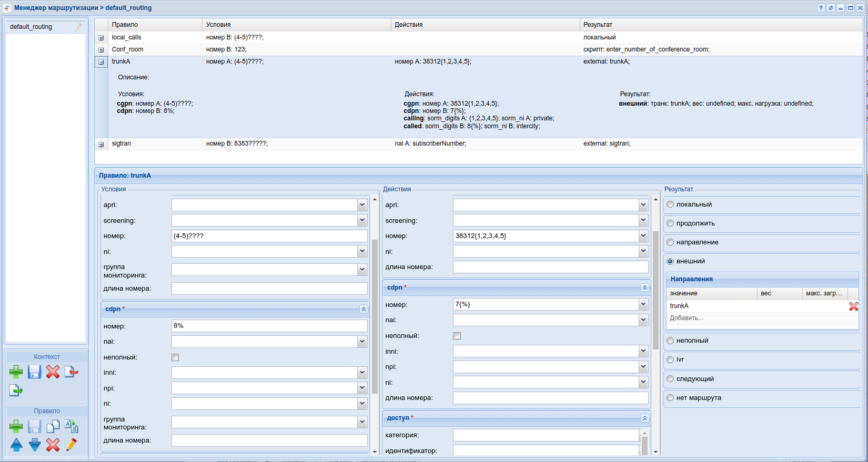The height and width of the screenshot is (462, 868).
Task: Add a new context with green plus
Action: tap(16, 372)
